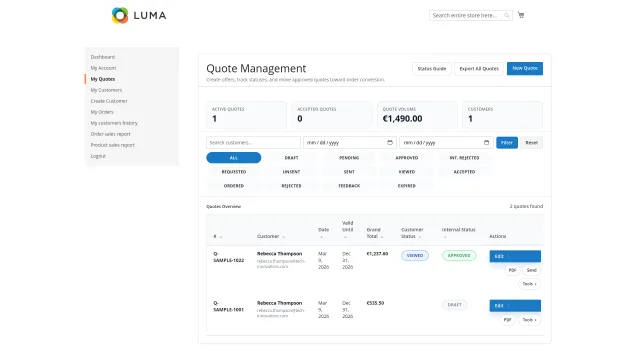
Task: Expand Tools dropdown for Q-SAMPLE-1001
Action: 529,320
